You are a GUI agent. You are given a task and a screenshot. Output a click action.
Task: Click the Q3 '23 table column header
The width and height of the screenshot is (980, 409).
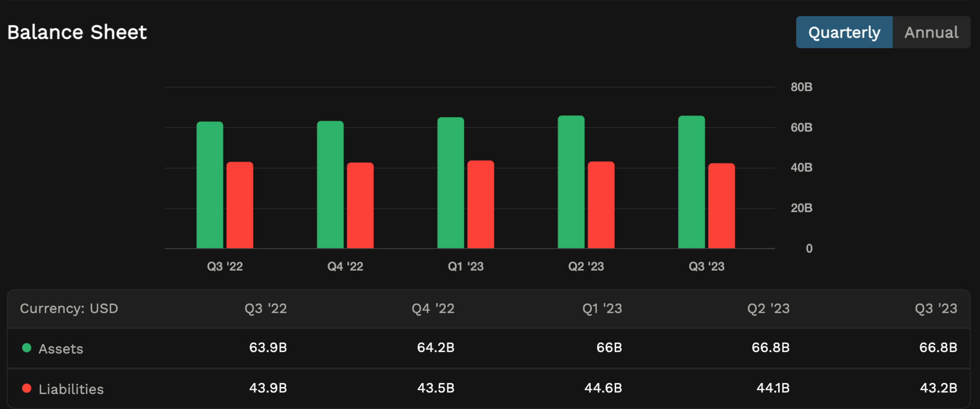pos(935,309)
